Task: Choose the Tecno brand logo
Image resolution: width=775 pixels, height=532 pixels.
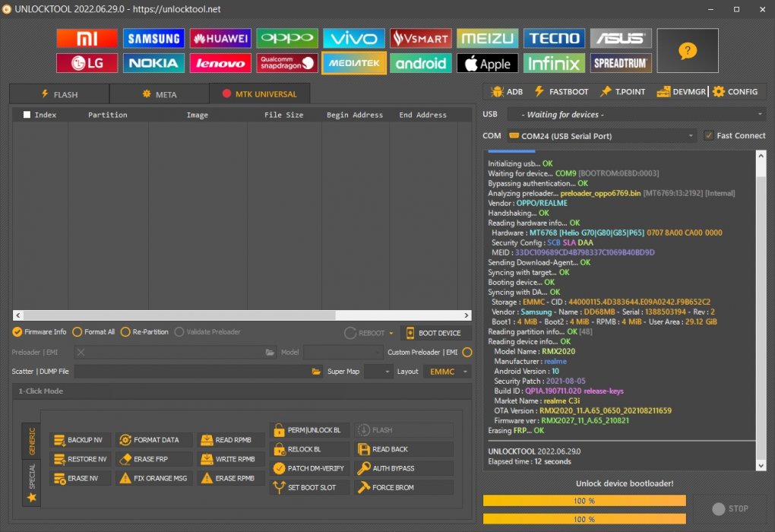Action: pyautogui.click(x=554, y=38)
